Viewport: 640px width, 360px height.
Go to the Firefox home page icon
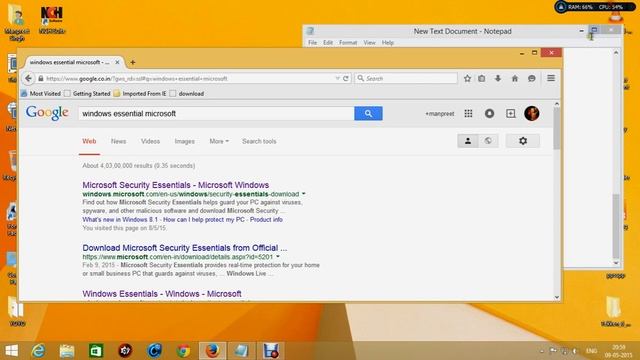coord(515,78)
